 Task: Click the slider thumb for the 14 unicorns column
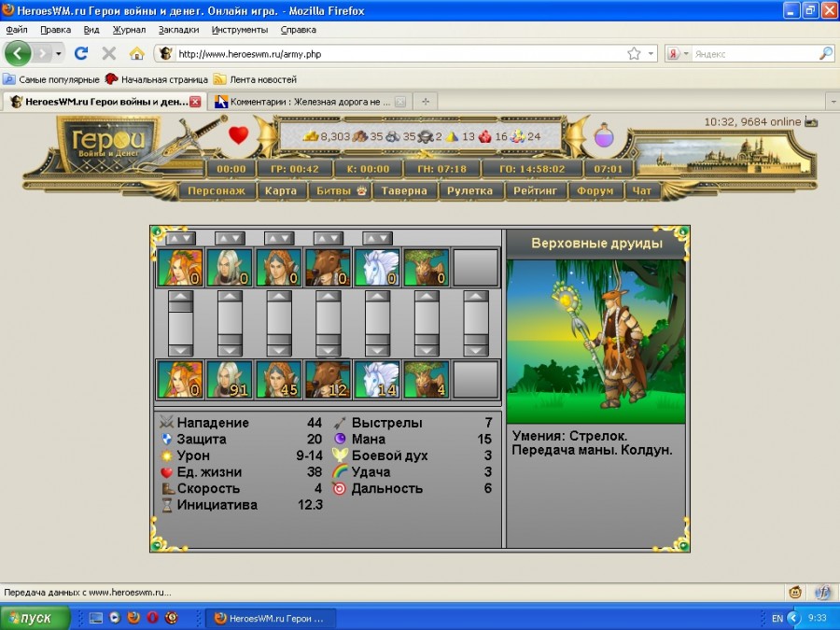point(378,340)
